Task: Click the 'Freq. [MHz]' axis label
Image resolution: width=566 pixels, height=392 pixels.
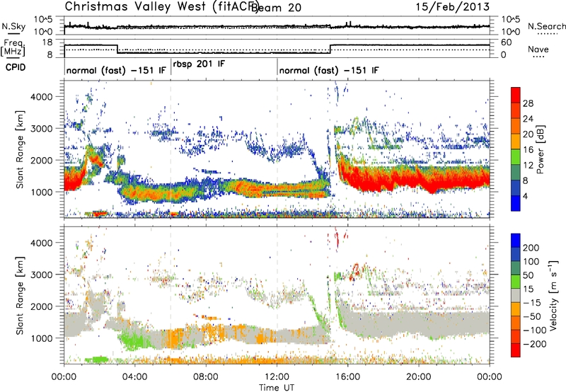Action: [13, 48]
